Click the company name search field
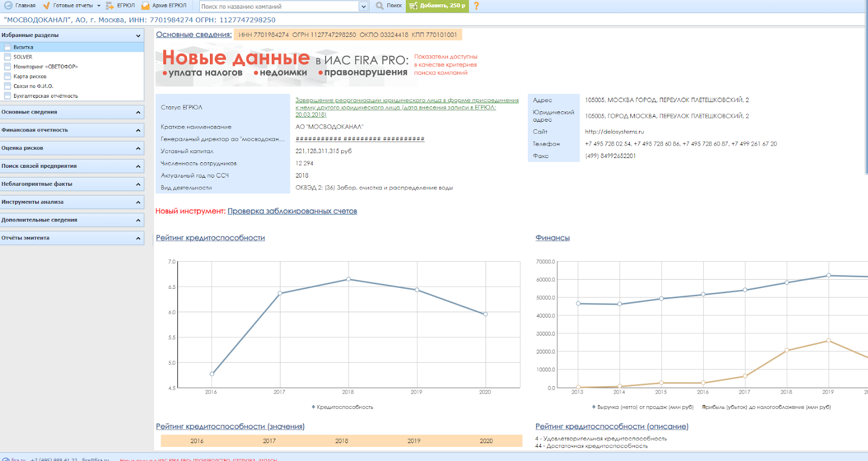 (x=279, y=7)
